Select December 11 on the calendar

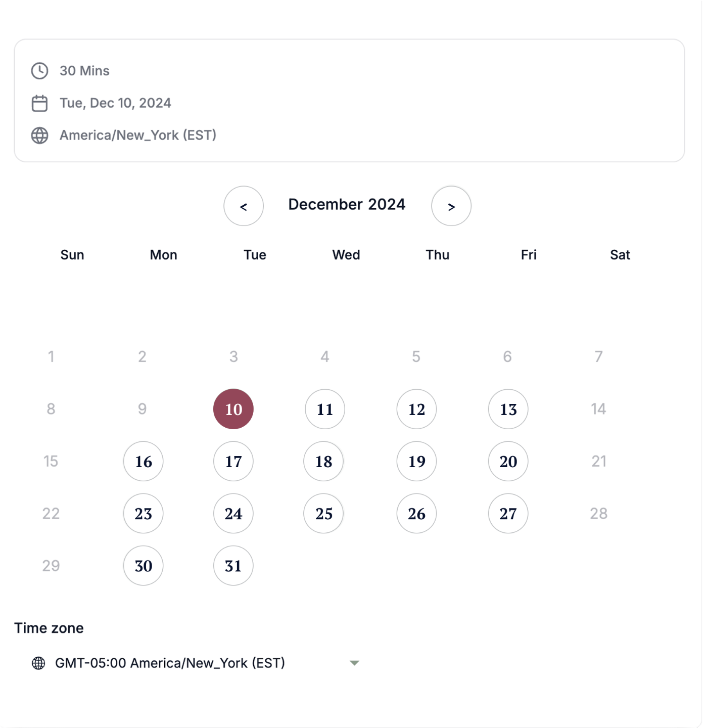pos(325,409)
